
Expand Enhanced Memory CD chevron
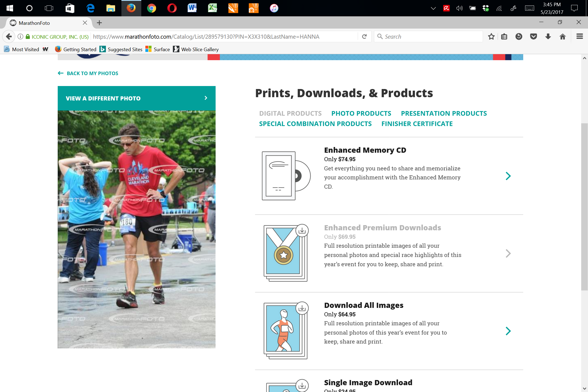tap(508, 176)
